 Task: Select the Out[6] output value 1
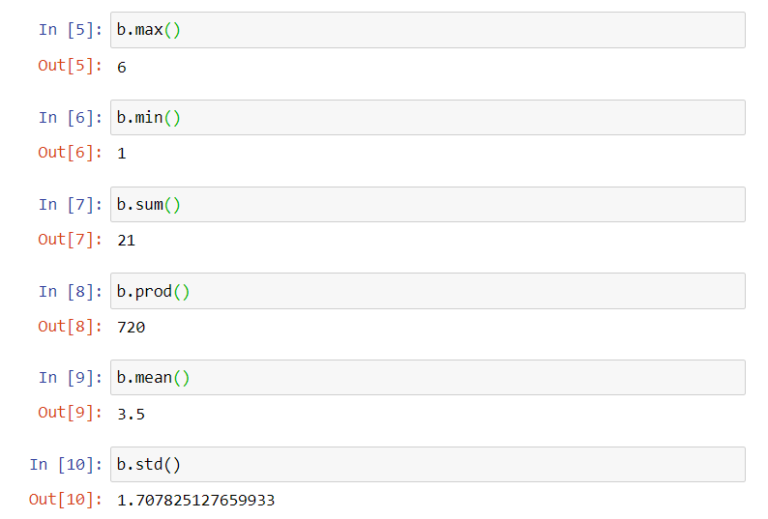tap(121, 154)
